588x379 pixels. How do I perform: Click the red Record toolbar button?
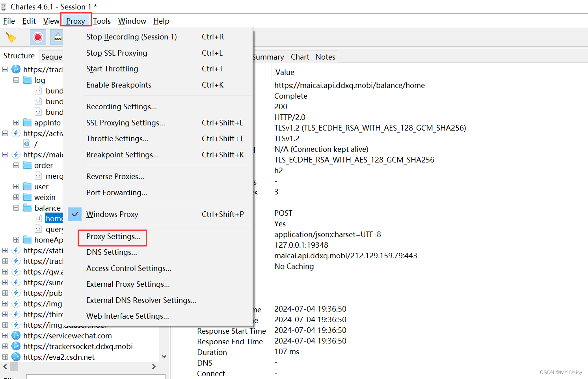coord(38,37)
